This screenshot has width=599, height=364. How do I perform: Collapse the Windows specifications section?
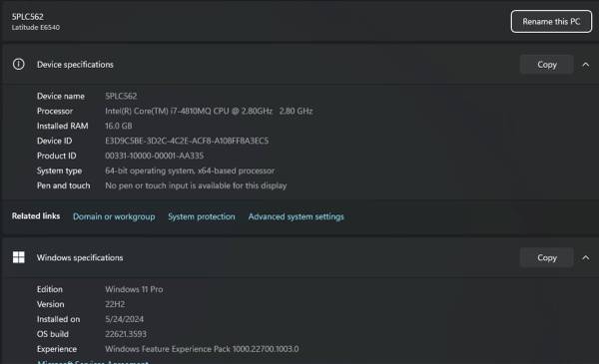(586, 258)
